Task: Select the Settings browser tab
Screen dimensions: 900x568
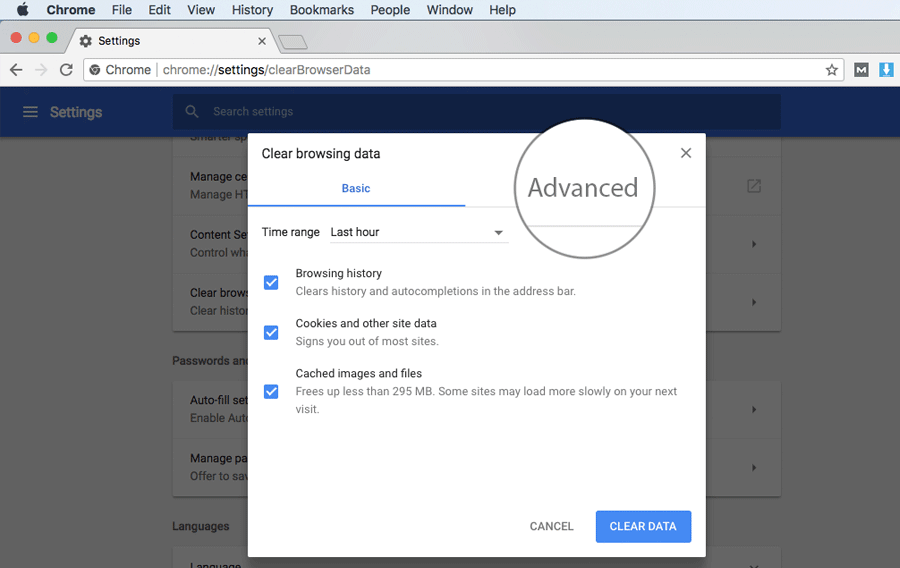Action: 172,41
